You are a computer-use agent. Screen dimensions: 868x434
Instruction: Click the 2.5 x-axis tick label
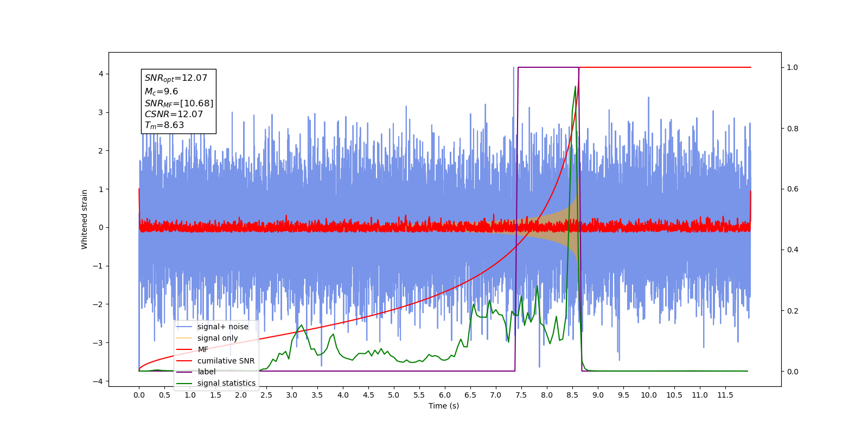click(266, 395)
